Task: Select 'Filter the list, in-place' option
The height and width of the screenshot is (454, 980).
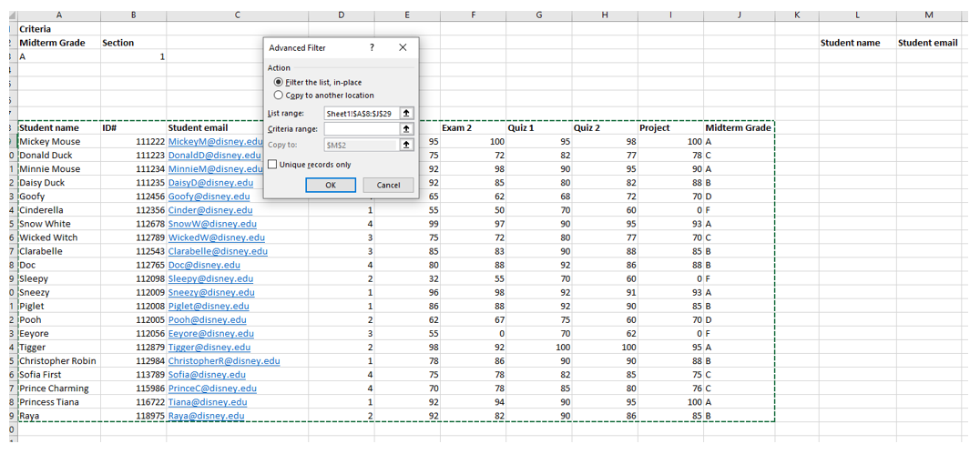Action: 279,82
